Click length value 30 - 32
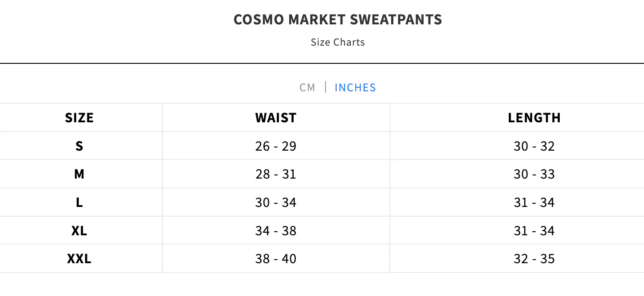 pos(534,146)
